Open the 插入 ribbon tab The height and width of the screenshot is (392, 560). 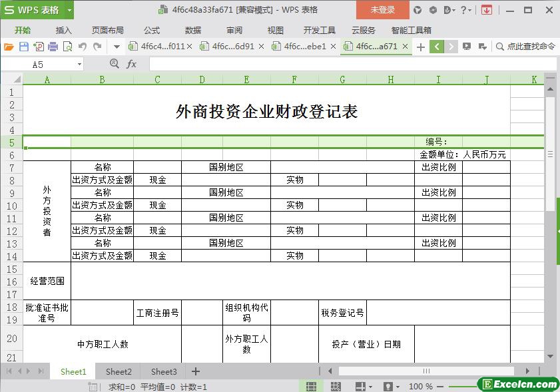63,31
